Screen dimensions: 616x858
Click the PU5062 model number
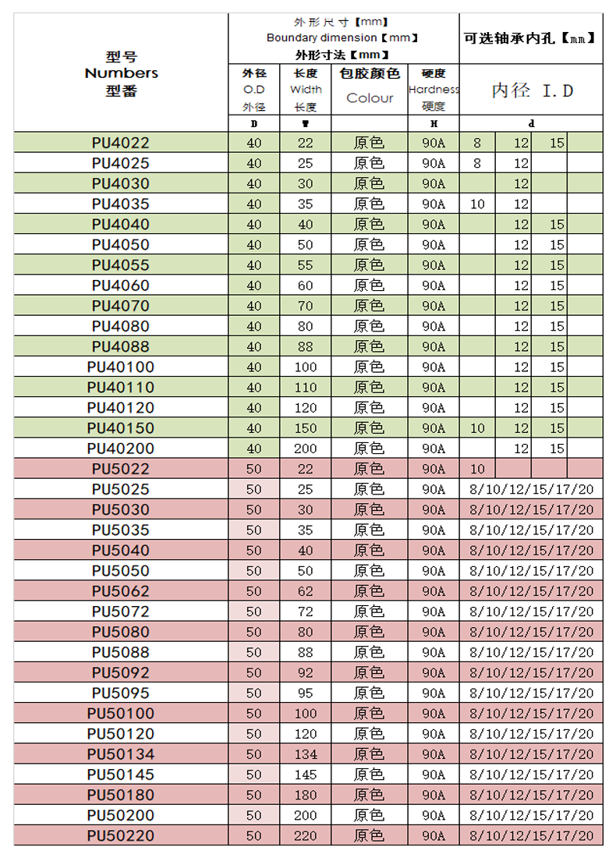coord(121,591)
